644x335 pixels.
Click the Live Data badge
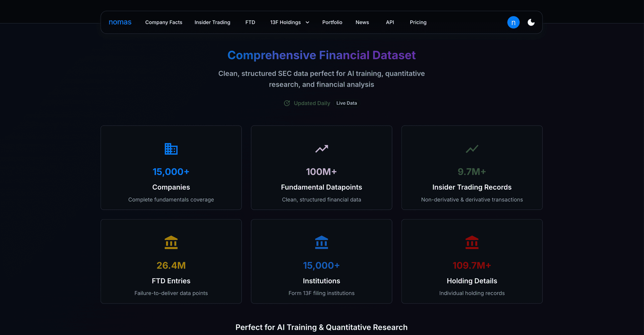tap(346, 103)
